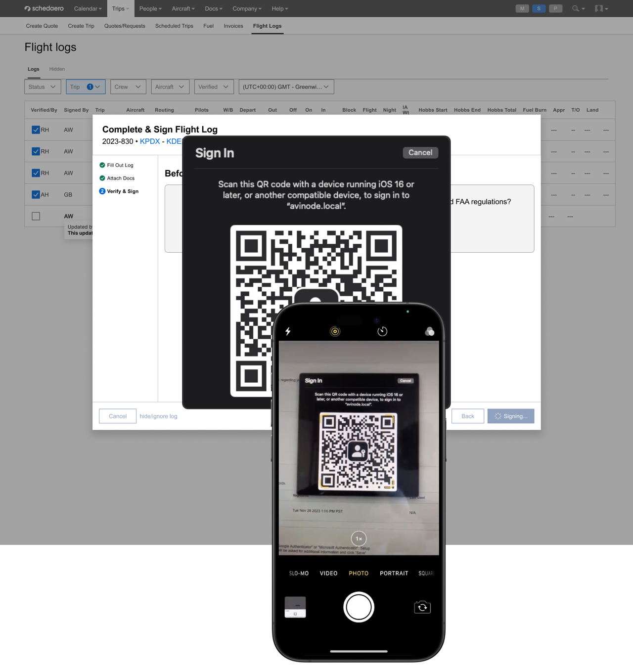Click the Signing... button
The image size is (633, 672).
[x=511, y=416]
